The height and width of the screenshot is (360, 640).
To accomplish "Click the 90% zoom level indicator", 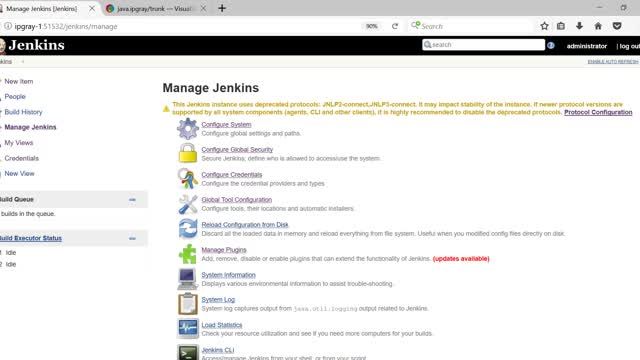I will click(371, 26).
